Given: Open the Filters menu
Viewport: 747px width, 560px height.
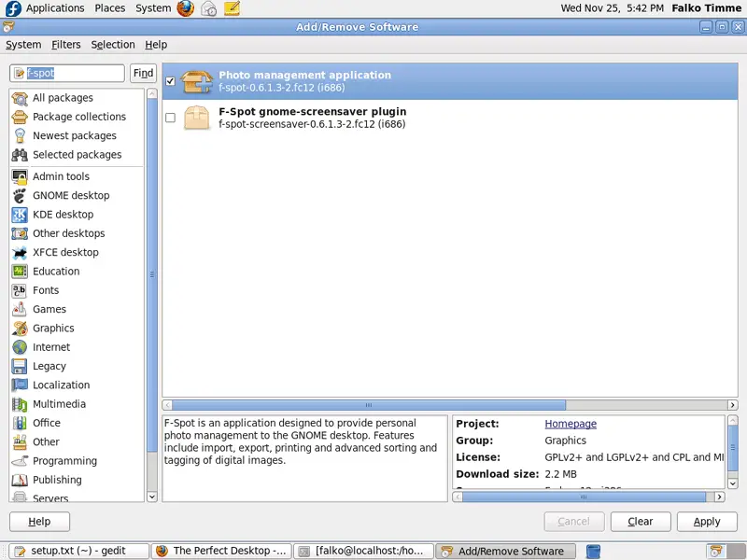Looking at the screenshot, I should pyautogui.click(x=66, y=44).
